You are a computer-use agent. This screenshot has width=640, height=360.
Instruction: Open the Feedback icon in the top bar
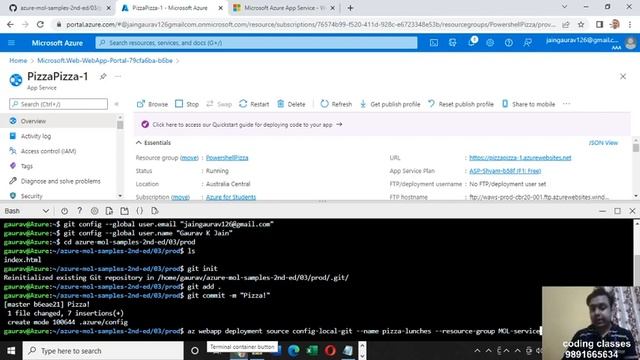pos(527,43)
